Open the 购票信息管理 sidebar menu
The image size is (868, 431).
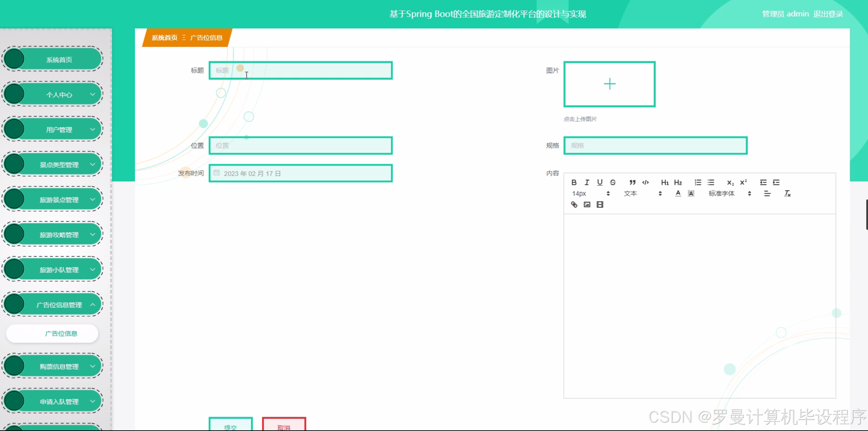(52, 366)
